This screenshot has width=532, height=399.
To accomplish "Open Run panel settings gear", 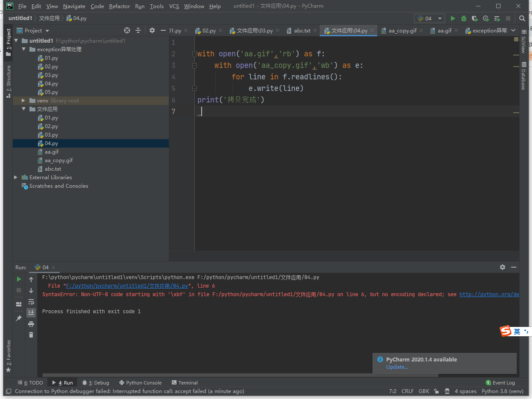I will pyautogui.click(x=503, y=267).
